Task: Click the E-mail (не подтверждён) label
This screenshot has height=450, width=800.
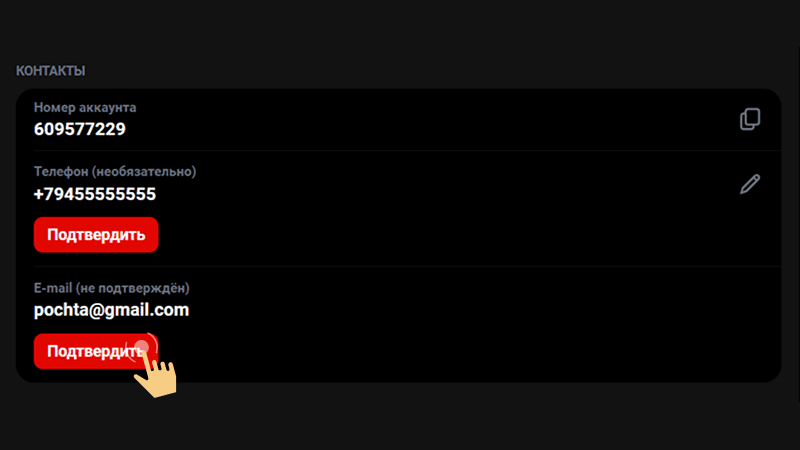Action: click(x=111, y=288)
